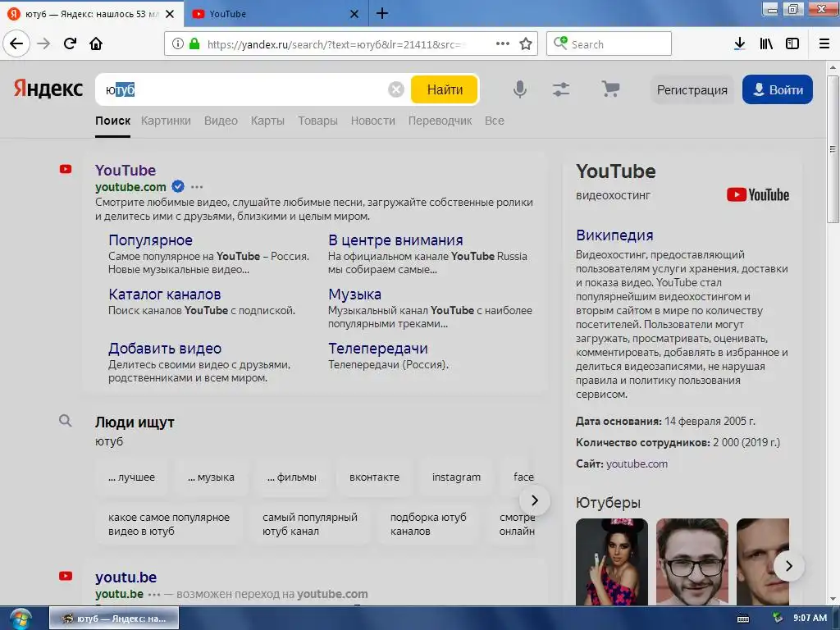Go back with the browser back arrow
Image resolution: width=840 pixels, height=630 pixels.
[x=16, y=43]
